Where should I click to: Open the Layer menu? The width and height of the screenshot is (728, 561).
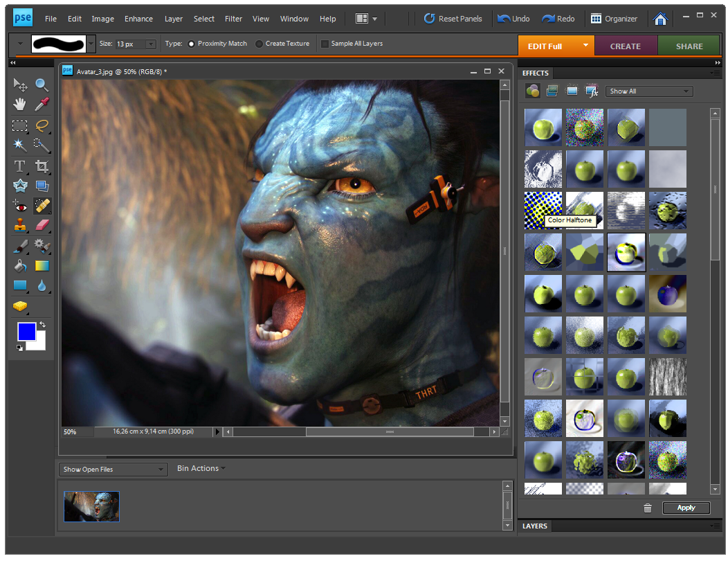pos(173,19)
